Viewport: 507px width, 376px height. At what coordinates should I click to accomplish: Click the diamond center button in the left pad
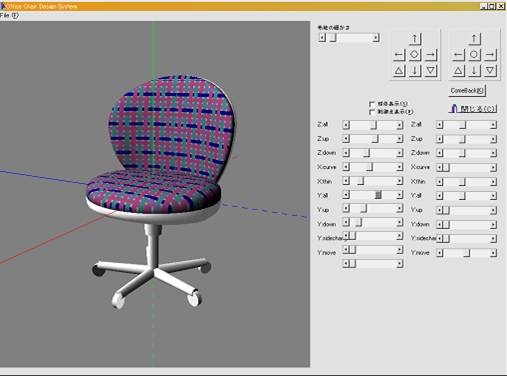(x=415, y=55)
